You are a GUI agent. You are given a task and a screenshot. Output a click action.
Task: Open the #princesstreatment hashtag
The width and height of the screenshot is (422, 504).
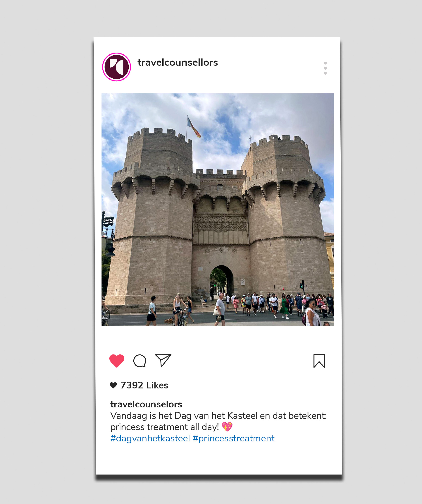tap(234, 438)
